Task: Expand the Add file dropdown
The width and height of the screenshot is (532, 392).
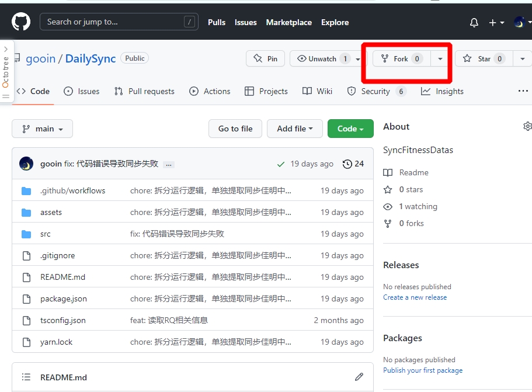Action: click(294, 129)
